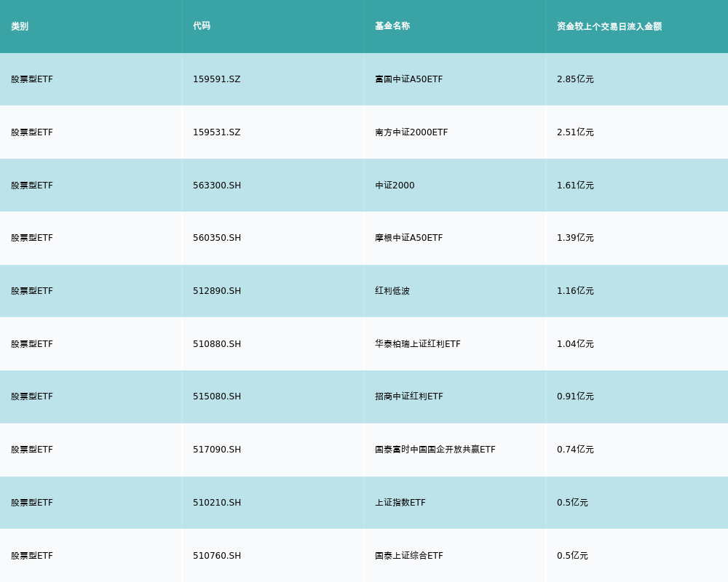Click fund name 中证2000
Image resolution: width=728 pixels, height=582 pixels.
click(395, 186)
